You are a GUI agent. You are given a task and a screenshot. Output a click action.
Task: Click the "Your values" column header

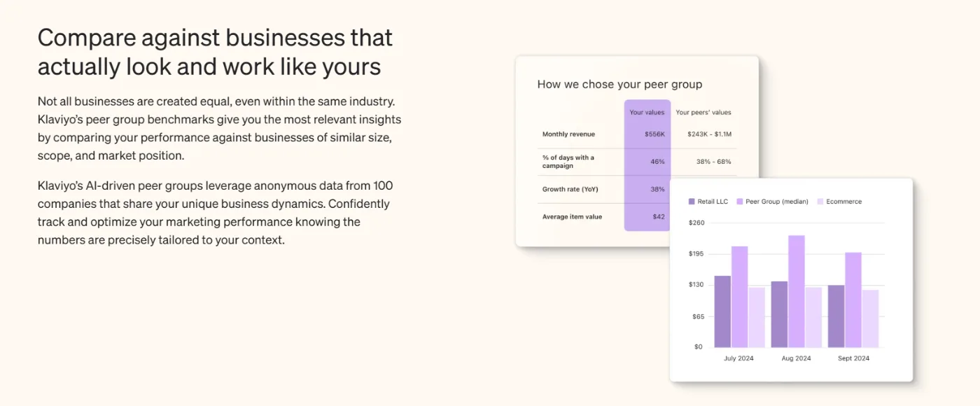(647, 112)
